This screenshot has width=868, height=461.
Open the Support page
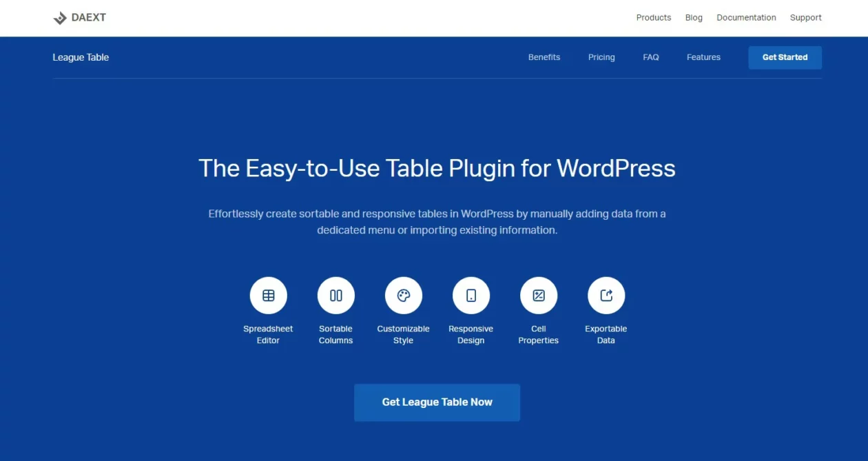pyautogui.click(x=806, y=18)
